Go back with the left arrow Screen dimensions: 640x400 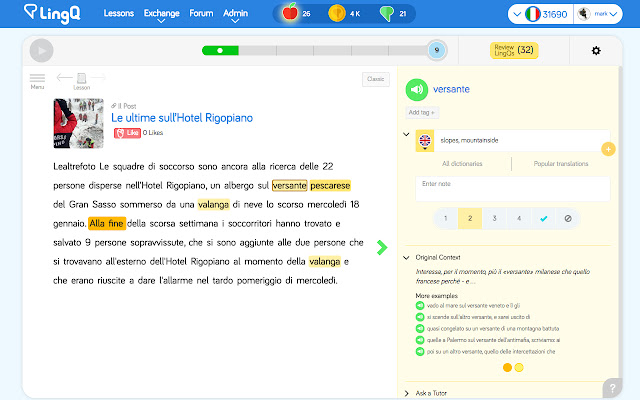coord(64,77)
